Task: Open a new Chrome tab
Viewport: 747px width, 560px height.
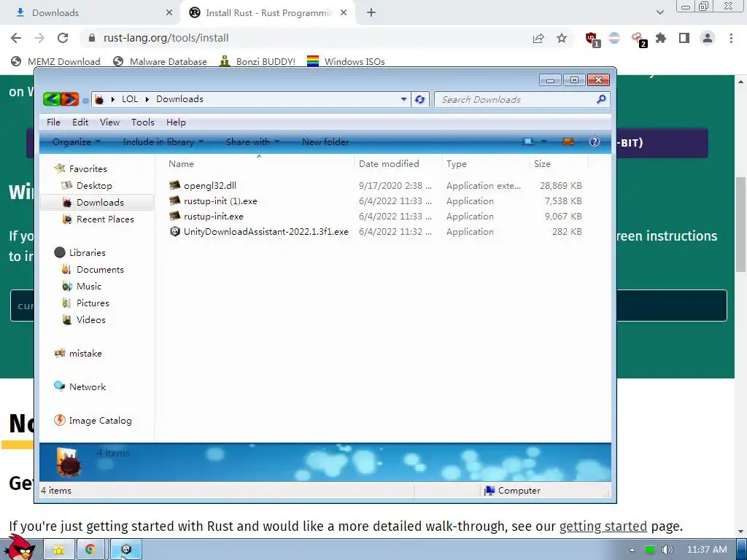Action: pos(371,13)
